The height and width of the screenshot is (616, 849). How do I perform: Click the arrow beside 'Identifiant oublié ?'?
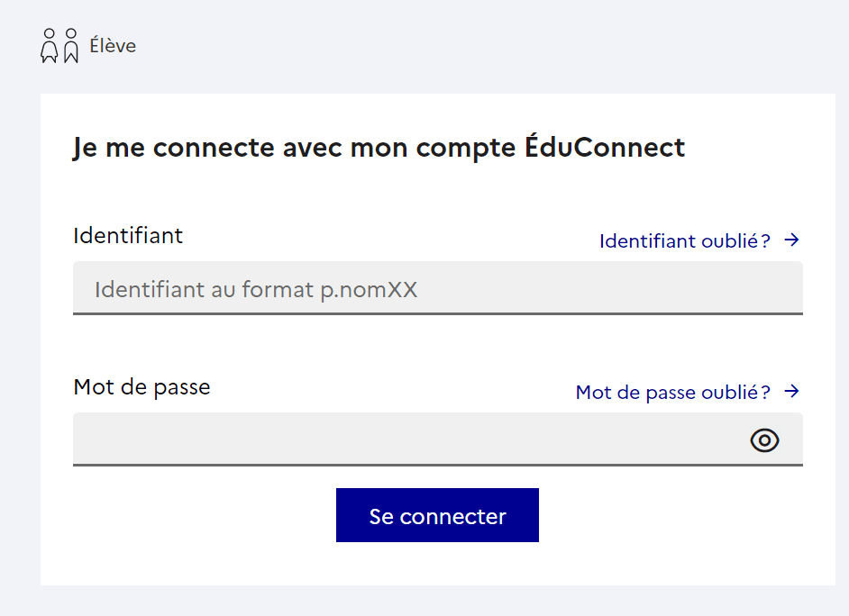(x=792, y=240)
